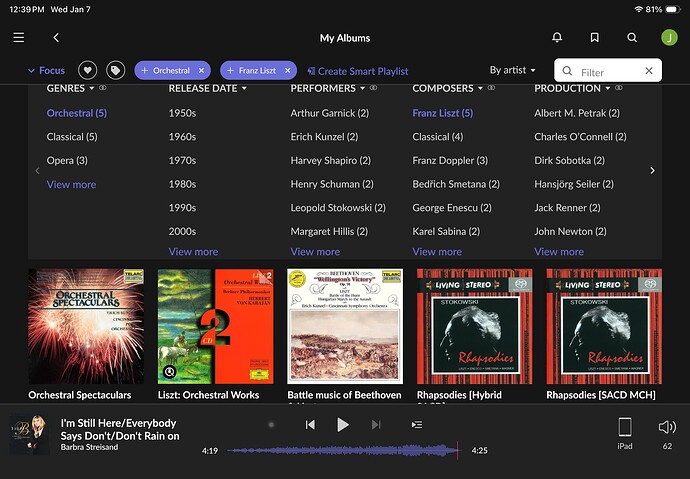Collapse the Focus panel chevron
The image size is (690, 479).
31,71
